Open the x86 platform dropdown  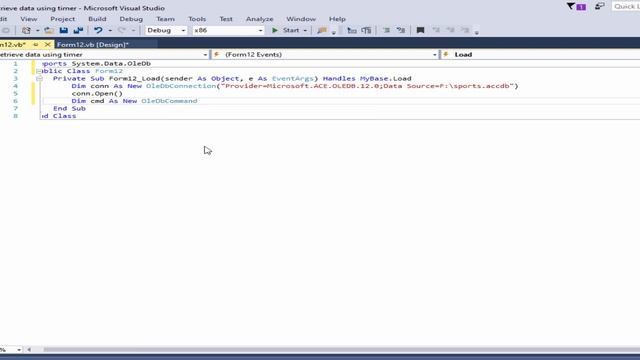click(x=228, y=30)
